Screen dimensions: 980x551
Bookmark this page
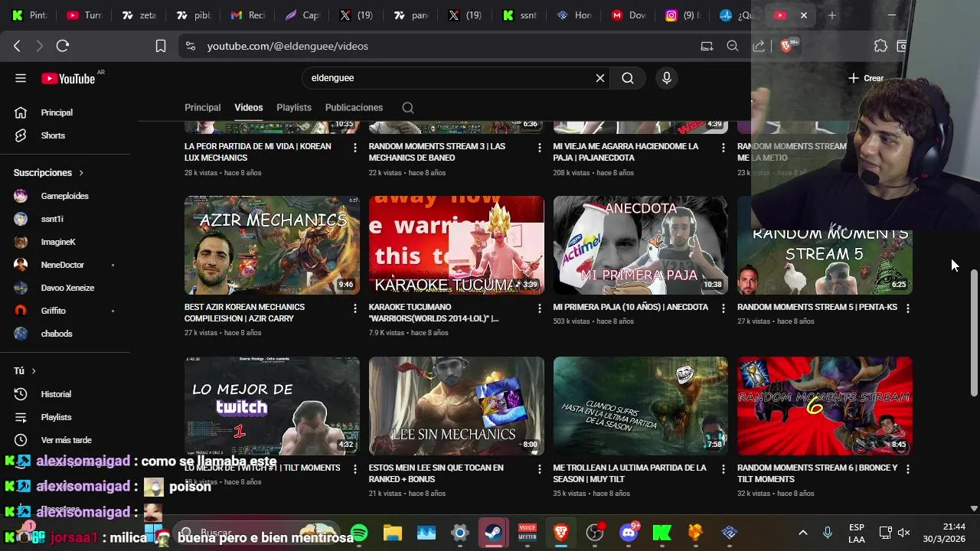click(161, 46)
